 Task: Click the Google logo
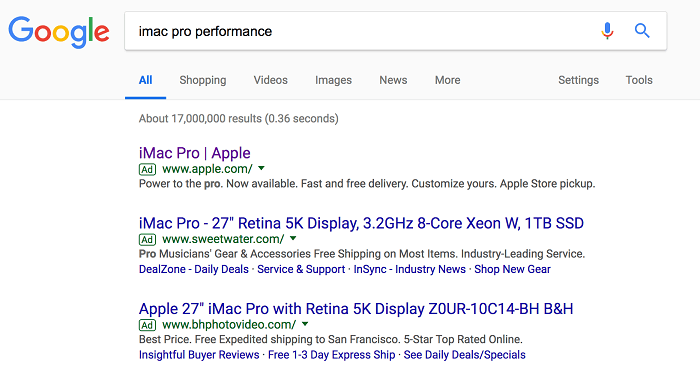click(x=58, y=32)
